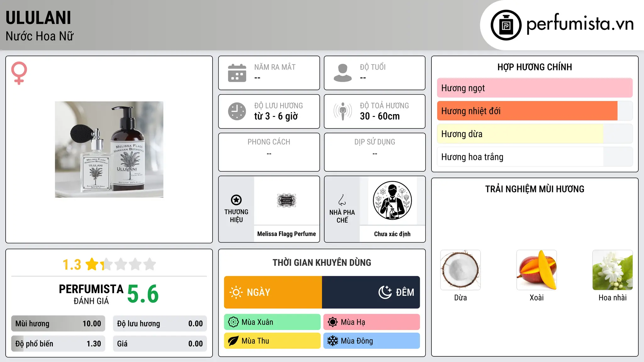Screen dimensions: 644x362
Task: Click the Giá 0.00 score bar
Action: click(x=160, y=344)
